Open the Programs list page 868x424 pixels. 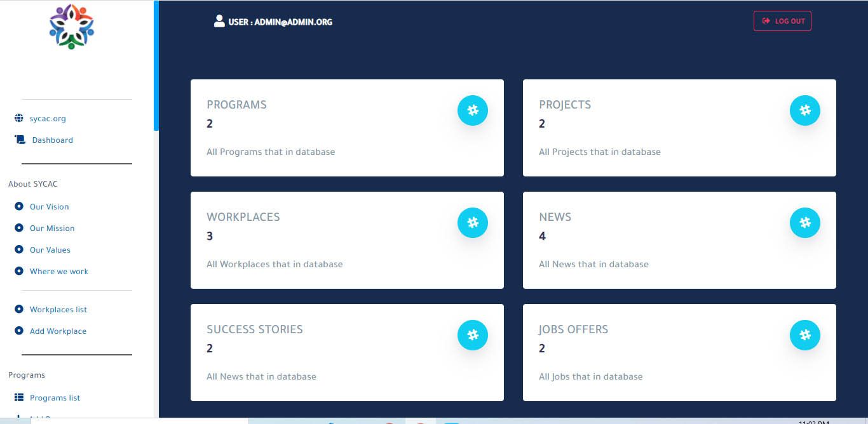[55, 398]
